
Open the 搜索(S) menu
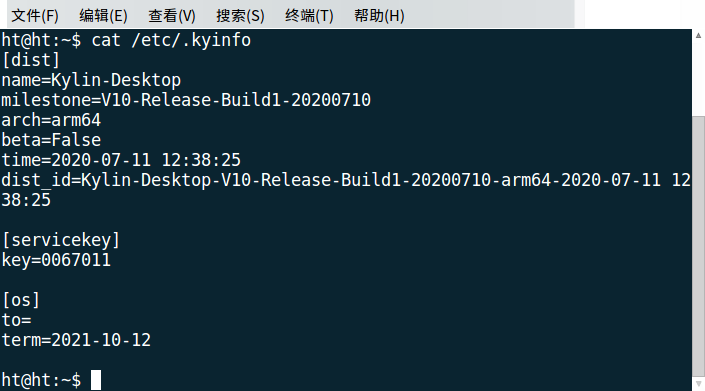pyautogui.click(x=240, y=16)
